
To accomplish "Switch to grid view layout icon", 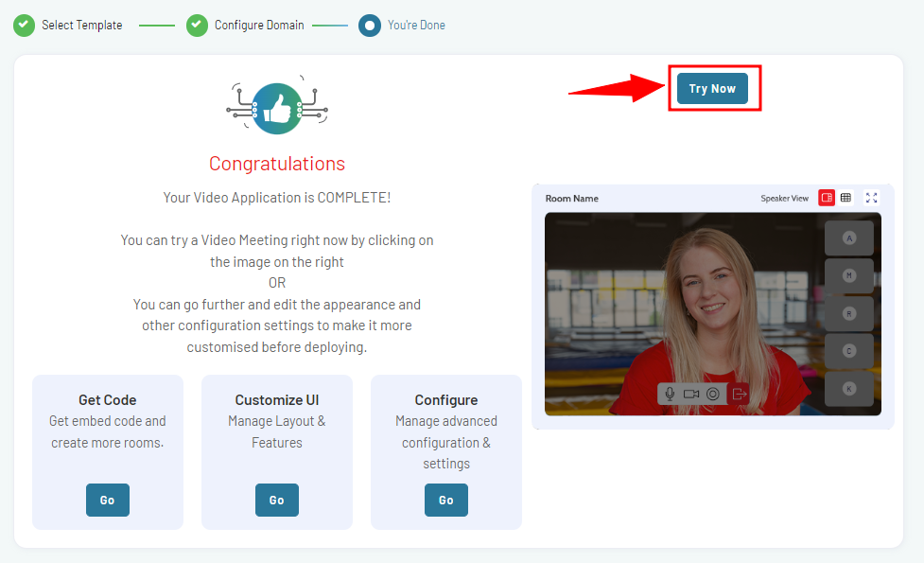I will click(846, 198).
